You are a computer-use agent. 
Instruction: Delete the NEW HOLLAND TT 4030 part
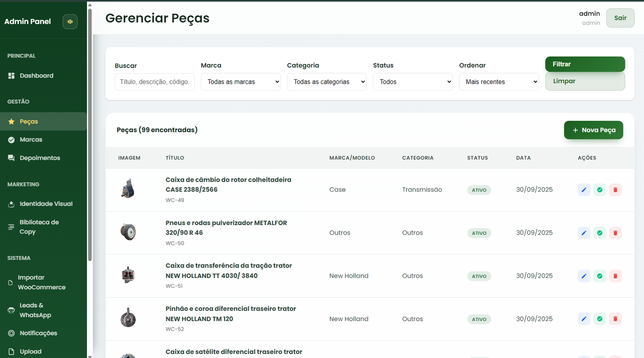click(615, 276)
